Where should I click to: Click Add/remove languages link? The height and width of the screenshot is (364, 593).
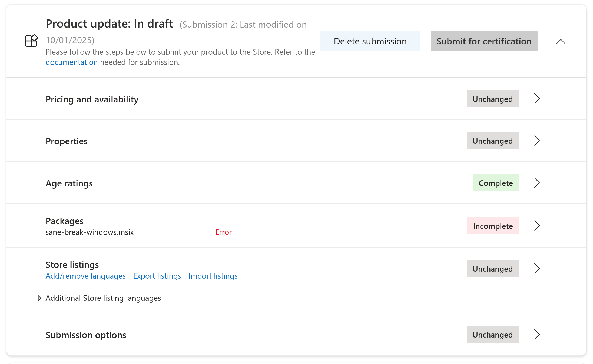click(x=85, y=276)
